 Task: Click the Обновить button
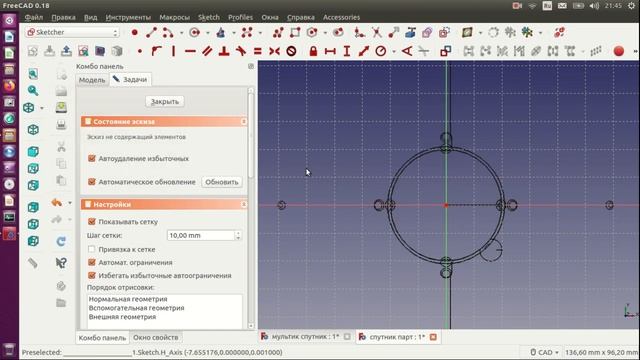point(222,182)
